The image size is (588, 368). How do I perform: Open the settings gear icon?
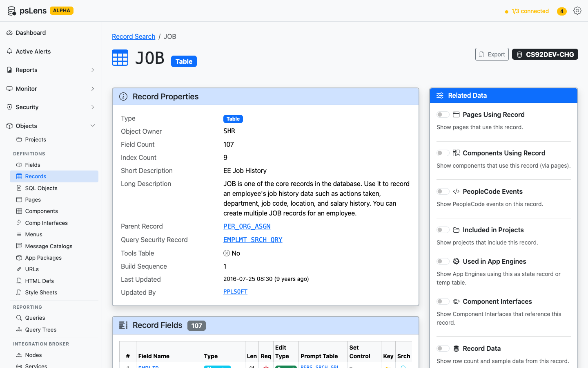[577, 11]
